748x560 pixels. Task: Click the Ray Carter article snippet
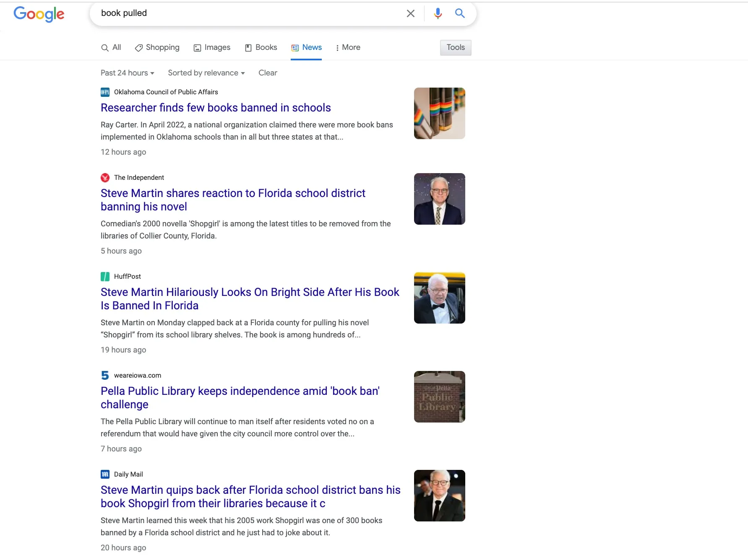[x=247, y=131]
